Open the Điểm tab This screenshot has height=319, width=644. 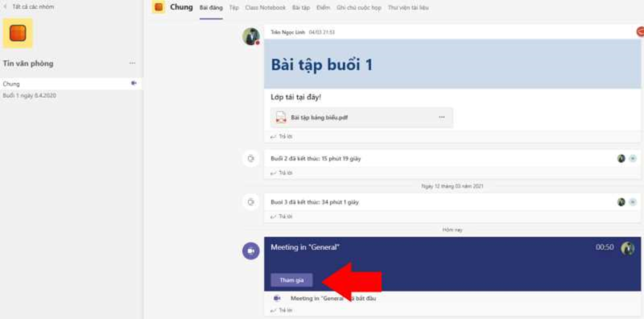click(323, 8)
